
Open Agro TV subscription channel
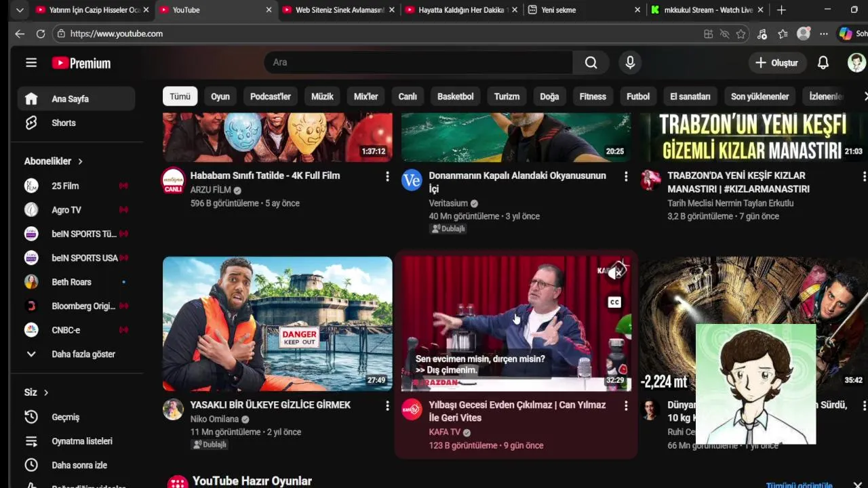pyautogui.click(x=76, y=210)
